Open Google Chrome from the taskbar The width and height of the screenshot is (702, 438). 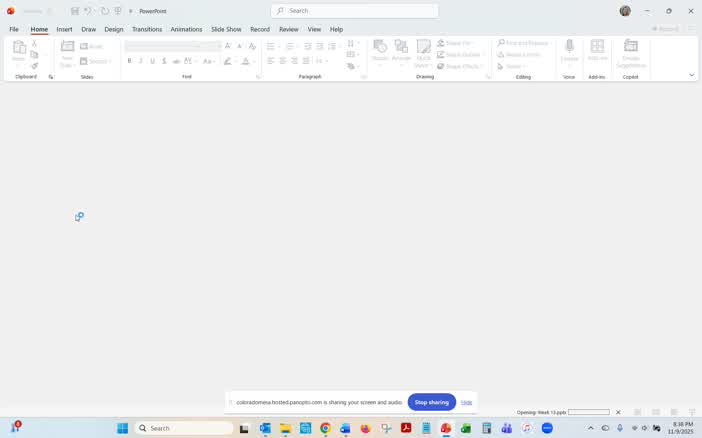pyautogui.click(x=325, y=428)
